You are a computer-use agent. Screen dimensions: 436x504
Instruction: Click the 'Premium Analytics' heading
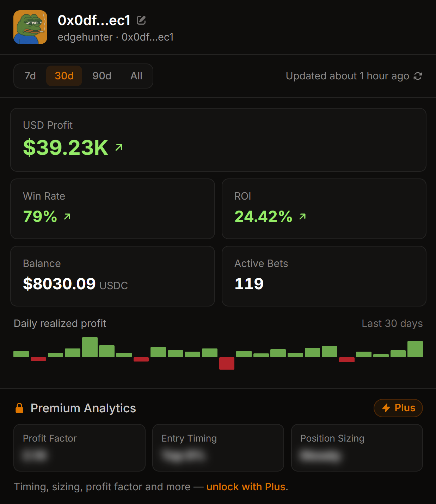[83, 408]
